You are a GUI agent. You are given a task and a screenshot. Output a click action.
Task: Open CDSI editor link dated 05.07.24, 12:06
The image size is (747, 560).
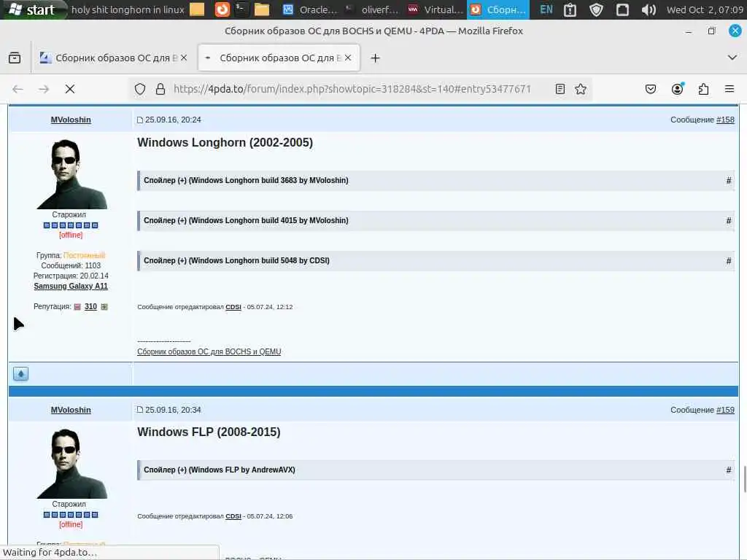(233, 516)
